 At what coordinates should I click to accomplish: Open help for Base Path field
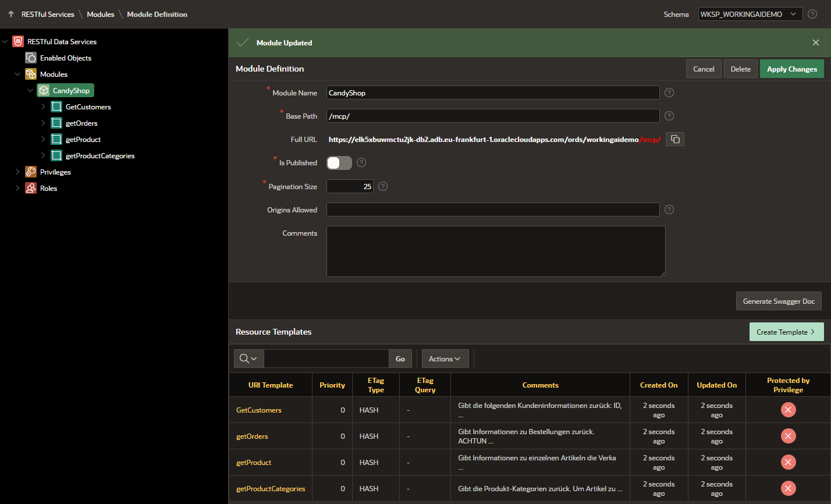point(669,116)
